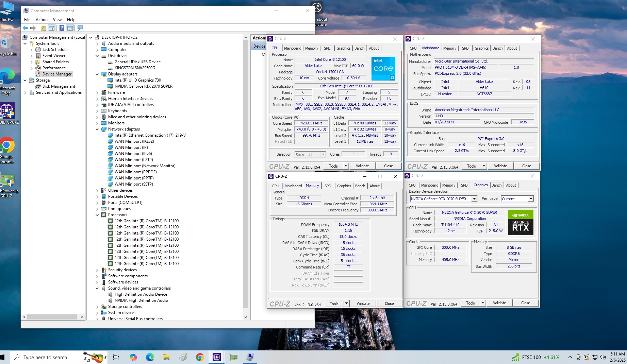Viewport: 627px width, 364px height.
Task: Click Close button in Graphics CPU-Z window
Action: click(x=525, y=303)
